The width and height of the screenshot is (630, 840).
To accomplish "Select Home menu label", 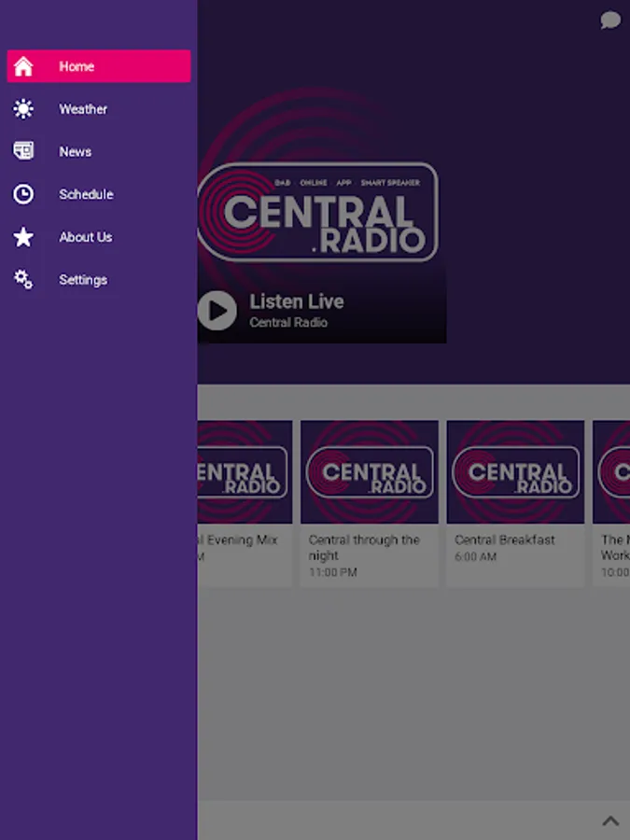I will coord(77,66).
